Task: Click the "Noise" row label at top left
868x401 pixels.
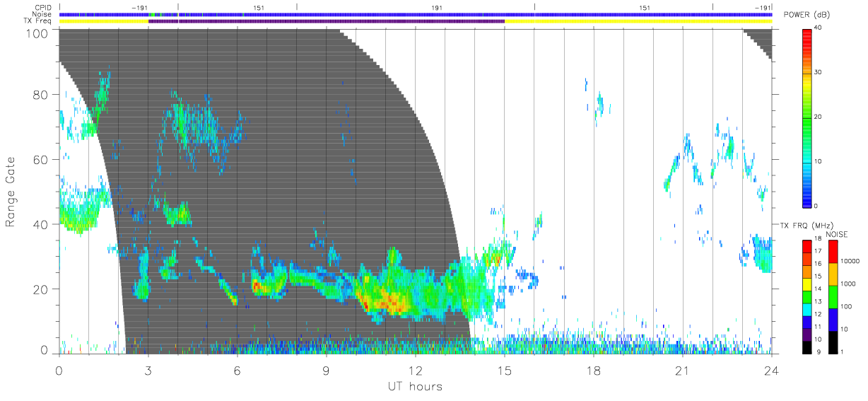Action: click(43, 14)
